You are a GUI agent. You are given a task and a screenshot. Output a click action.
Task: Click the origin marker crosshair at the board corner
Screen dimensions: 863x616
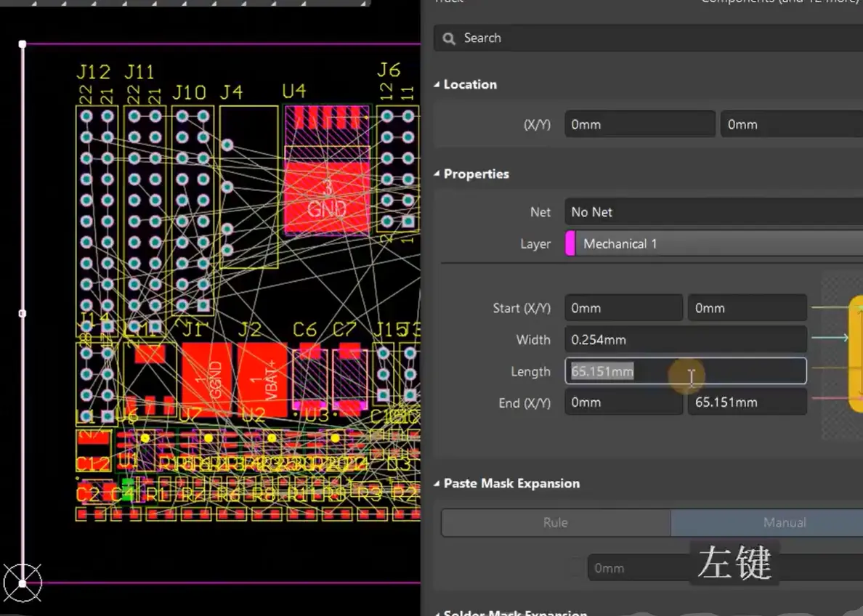pyautogui.click(x=23, y=583)
